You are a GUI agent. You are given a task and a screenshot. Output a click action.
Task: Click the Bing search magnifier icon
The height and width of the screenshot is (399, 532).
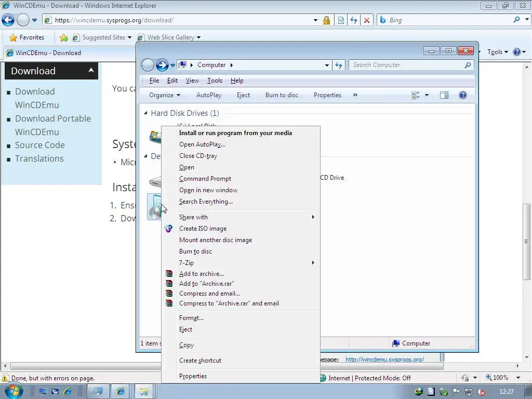pyautogui.click(x=516, y=20)
